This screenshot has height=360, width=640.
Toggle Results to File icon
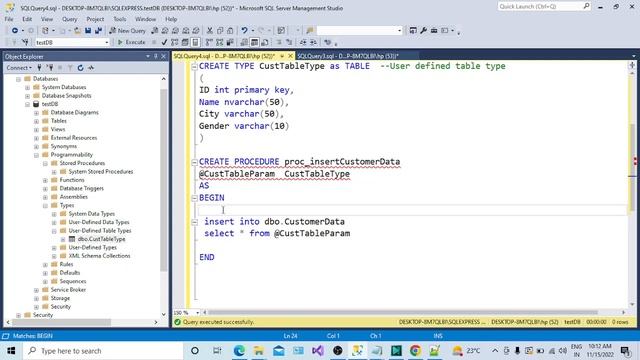(x=264, y=42)
